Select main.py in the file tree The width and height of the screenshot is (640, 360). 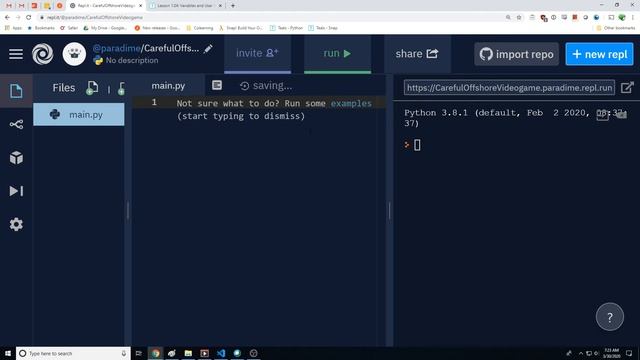pyautogui.click(x=79, y=114)
